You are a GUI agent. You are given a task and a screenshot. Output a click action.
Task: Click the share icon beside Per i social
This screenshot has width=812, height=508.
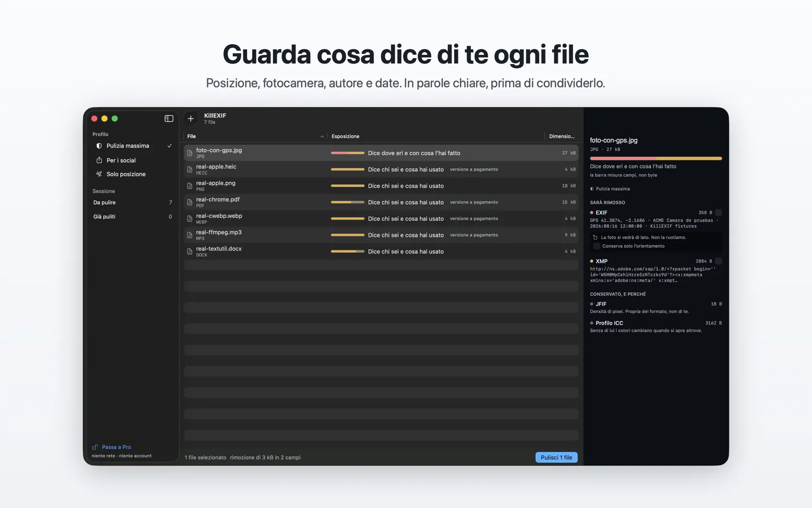(99, 160)
